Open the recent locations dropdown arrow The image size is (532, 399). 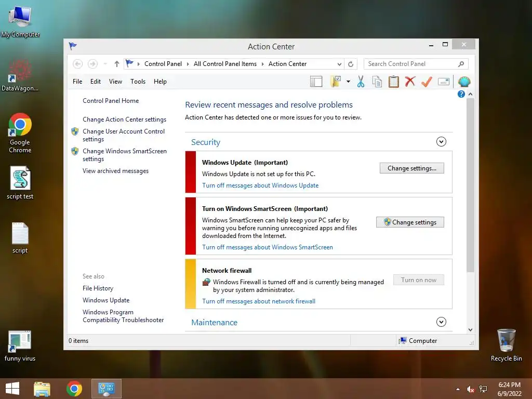105,64
